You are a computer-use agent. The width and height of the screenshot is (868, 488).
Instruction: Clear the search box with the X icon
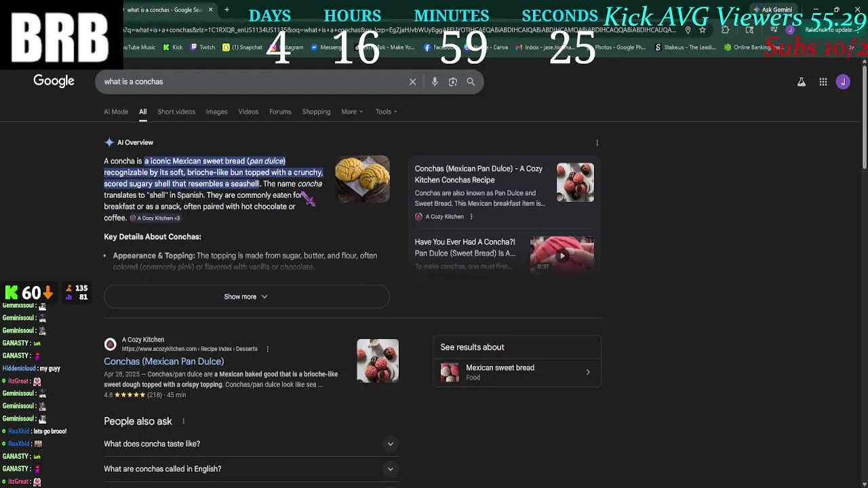point(412,82)
